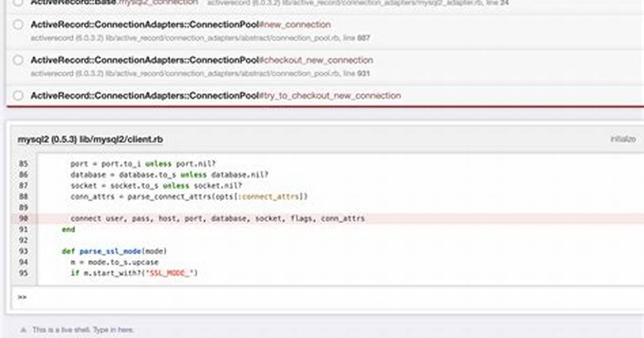Click 'conn_attrs = parse_connect_attrs' code line

[x=189, y=196]
